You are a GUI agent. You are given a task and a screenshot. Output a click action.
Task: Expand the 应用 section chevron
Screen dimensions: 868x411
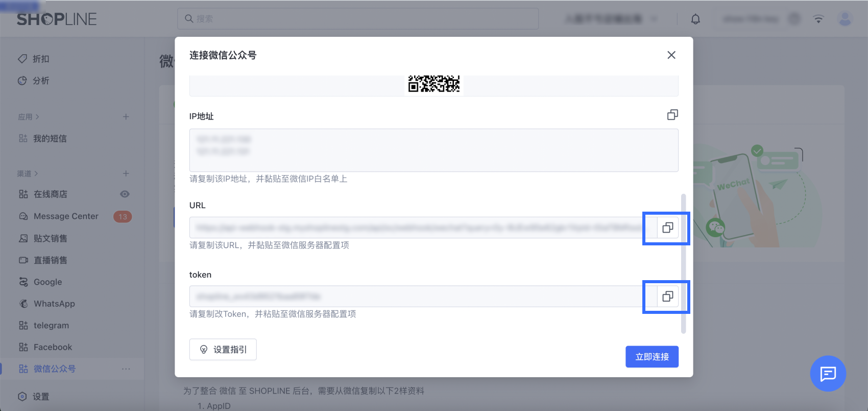click(x=37, y=117)
